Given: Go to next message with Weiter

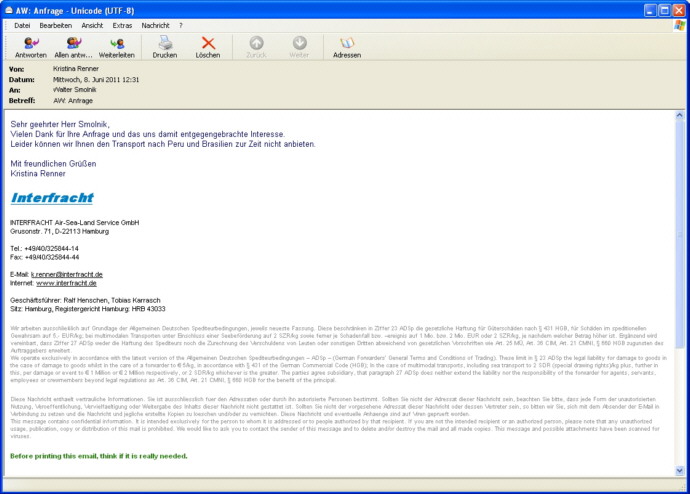Looking at the screenshot, I should (x=299, y=47).
